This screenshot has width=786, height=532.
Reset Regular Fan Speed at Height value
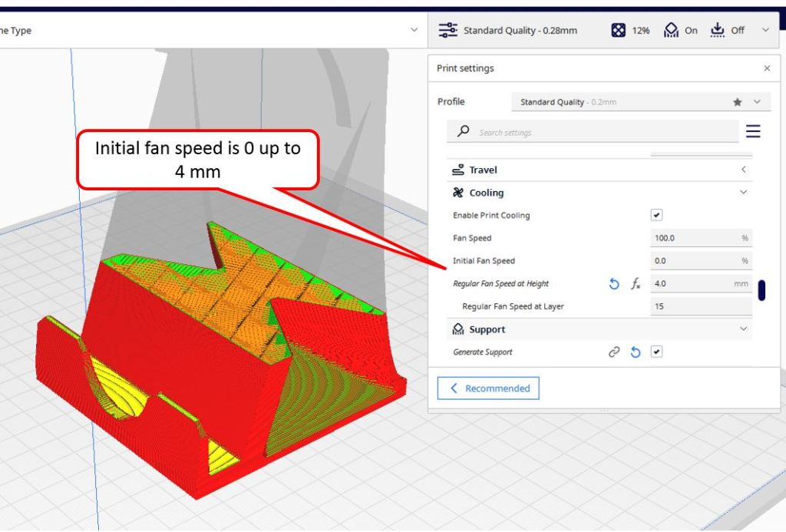(614, 284)
